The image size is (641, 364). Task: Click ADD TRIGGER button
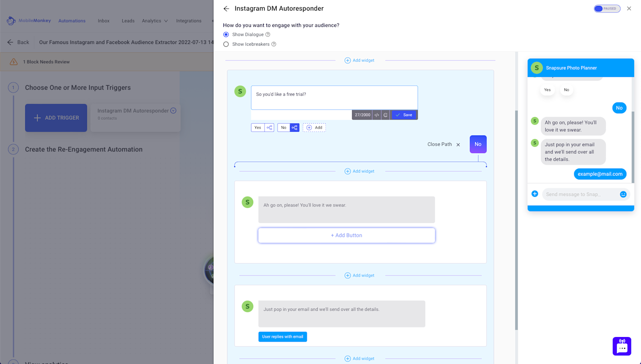(x=56, y=118)
